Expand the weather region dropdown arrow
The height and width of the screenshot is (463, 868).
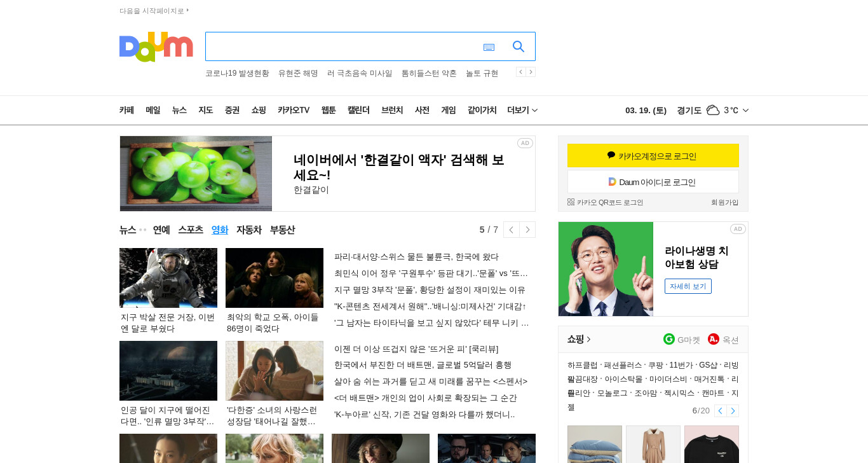[x=745, y=110]
